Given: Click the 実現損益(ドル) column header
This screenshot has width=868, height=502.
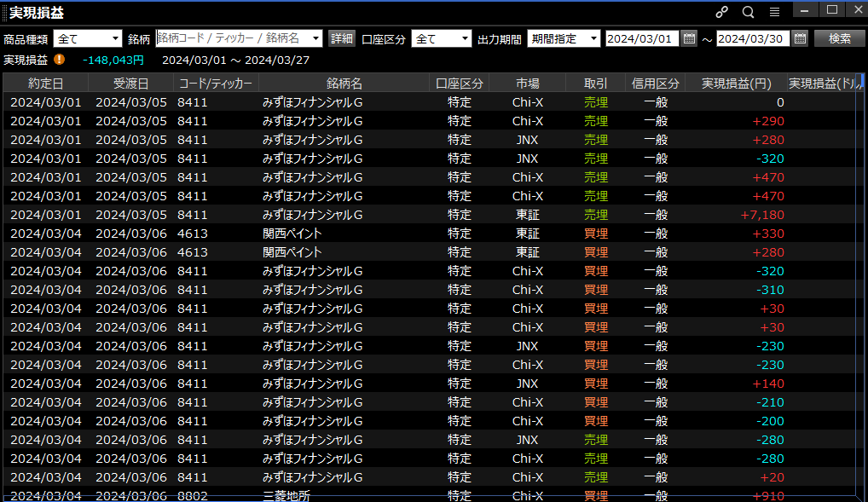Looking at the screenshot, I should pyautogui.click(x=821, y=83).
